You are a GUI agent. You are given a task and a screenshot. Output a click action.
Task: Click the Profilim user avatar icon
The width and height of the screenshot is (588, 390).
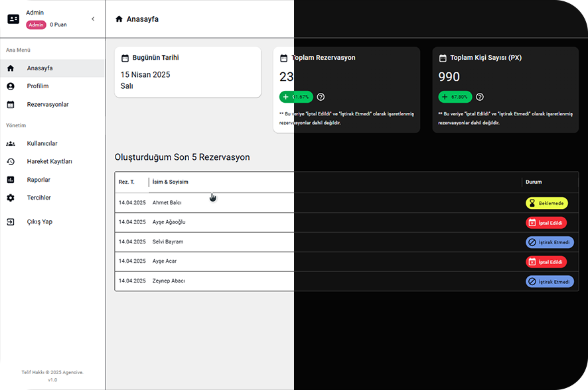(9, 86)
